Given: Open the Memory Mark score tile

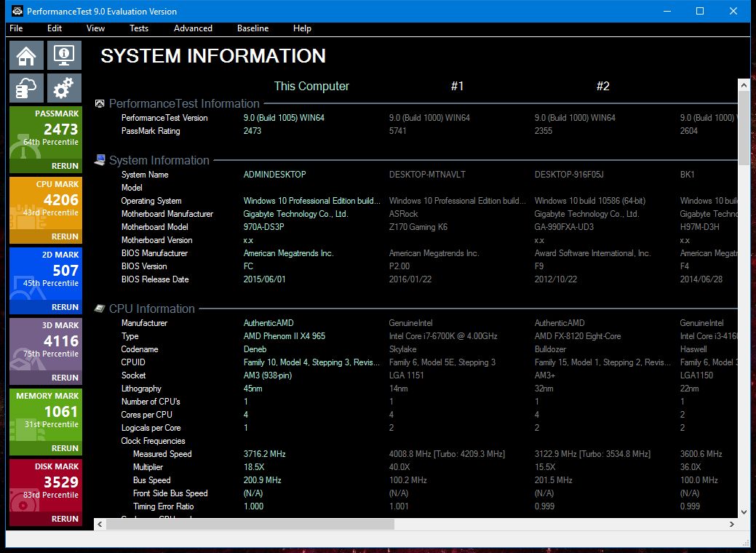Looking at the screenshot, I should click(x=46, y=422).
